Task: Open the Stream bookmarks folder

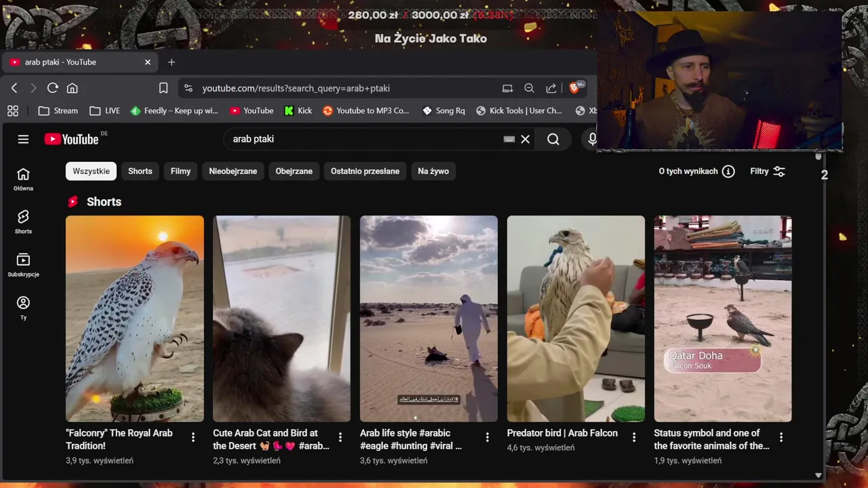Action: (58, 110)
